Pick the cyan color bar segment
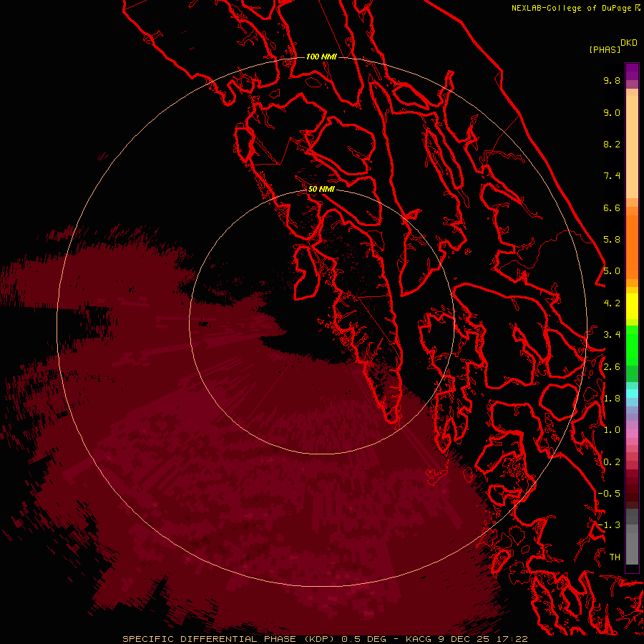 pos(632,394)
